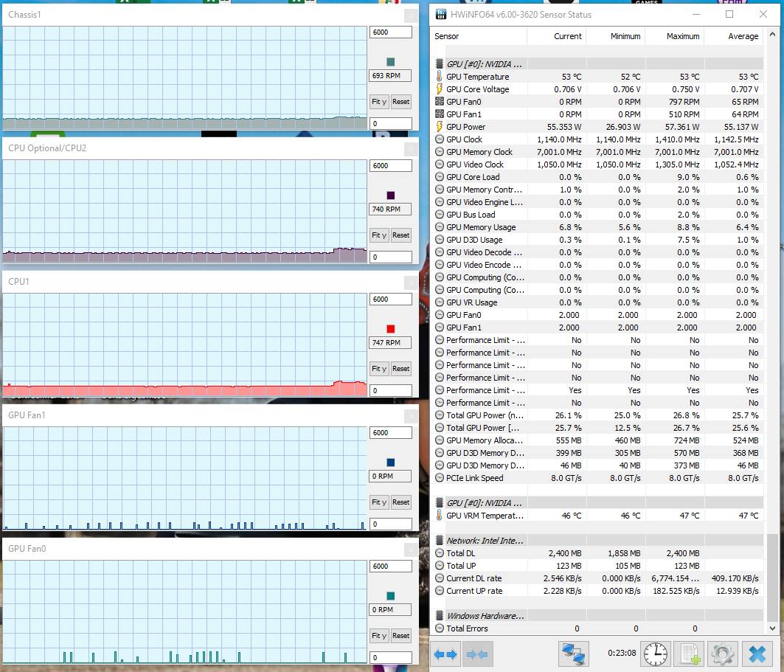Select the Total UP row

(597, 566)
